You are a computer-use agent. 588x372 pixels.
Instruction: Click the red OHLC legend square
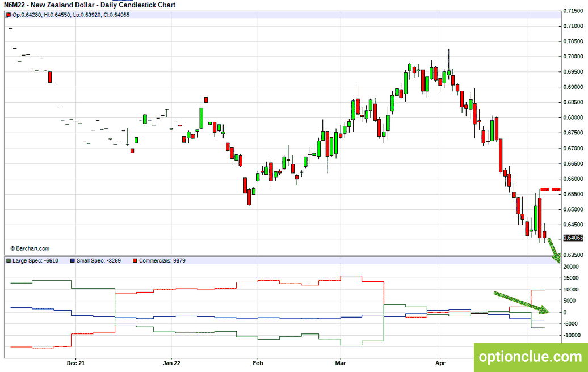pos(9,15)
